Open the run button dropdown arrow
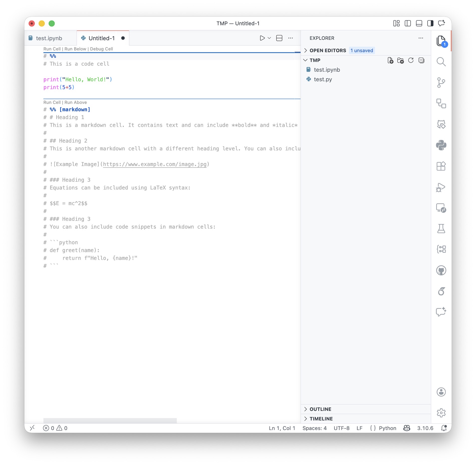This screenshot has height=465, width=476. click(269, 38)
